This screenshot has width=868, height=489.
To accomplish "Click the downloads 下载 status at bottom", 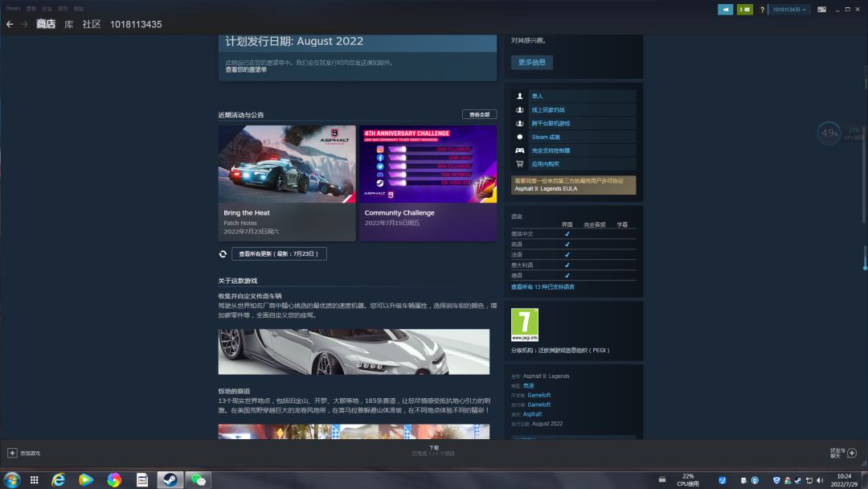I will pyautogui.click(x=433, y=450).
